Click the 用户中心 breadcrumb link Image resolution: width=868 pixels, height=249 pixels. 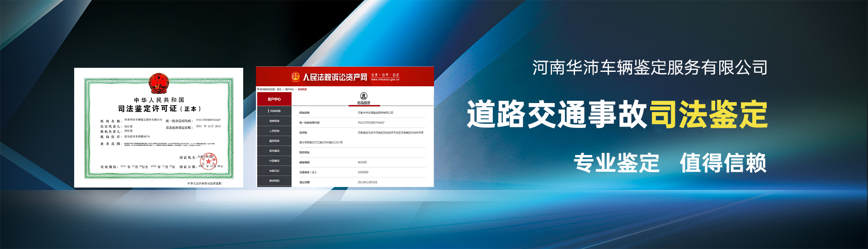point(289,89)
